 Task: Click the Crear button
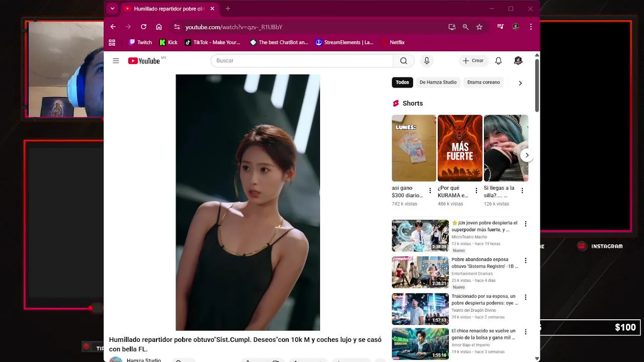pyautogui.click(x=473, y=61)
